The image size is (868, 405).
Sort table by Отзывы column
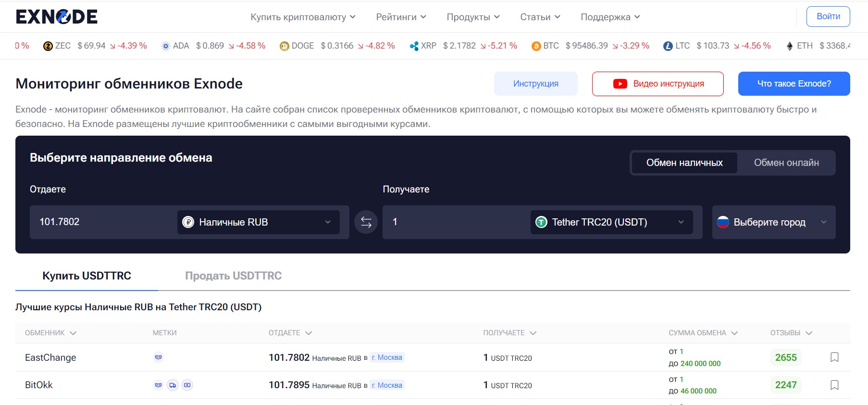791,333
